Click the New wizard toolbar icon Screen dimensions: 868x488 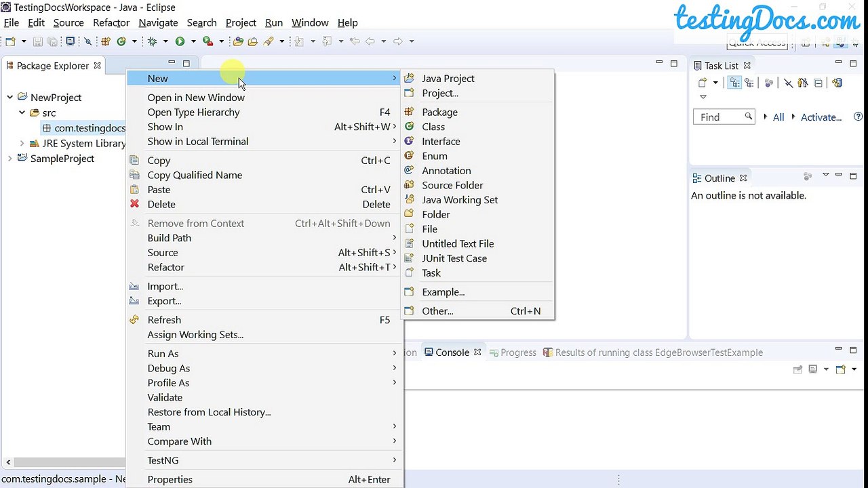coord(10,41)
